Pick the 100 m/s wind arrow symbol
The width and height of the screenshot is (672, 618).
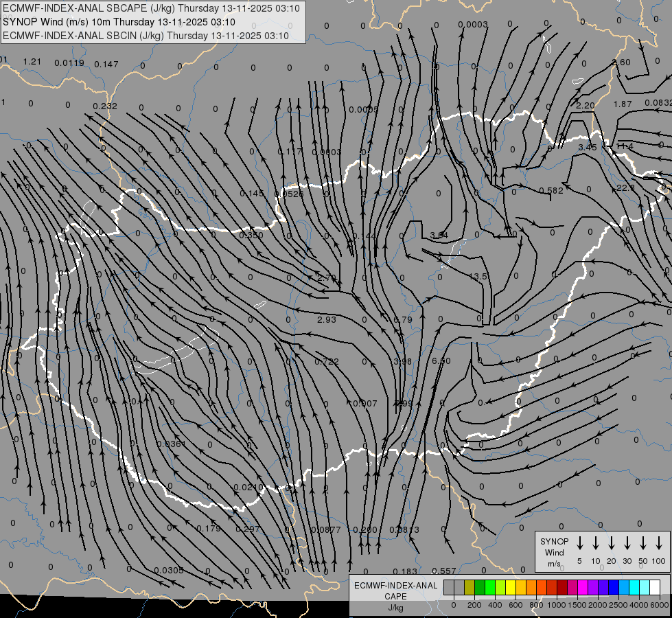coord(659,543)
